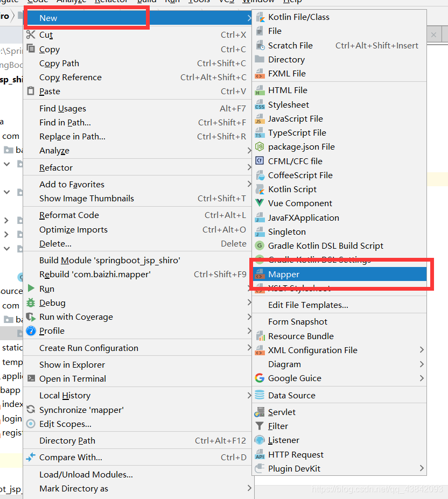The height and width of the screenshot is (499, 448).
Task: Expand the Refactor submenu arrow
Action: [x=249, y=167]
